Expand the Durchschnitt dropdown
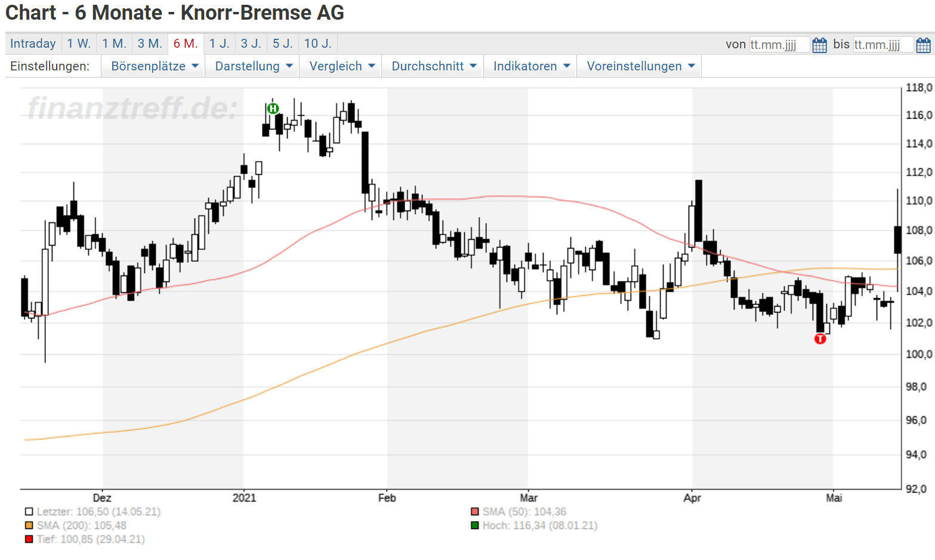 (434, 66)
